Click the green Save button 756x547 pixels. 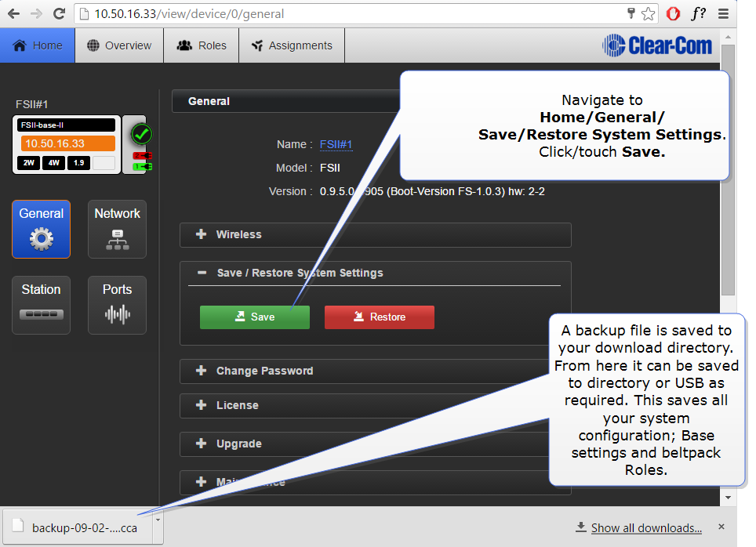pos(255,317)
